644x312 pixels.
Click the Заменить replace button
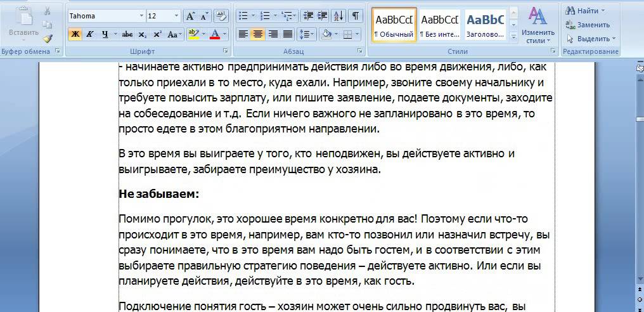click(588, 25)
